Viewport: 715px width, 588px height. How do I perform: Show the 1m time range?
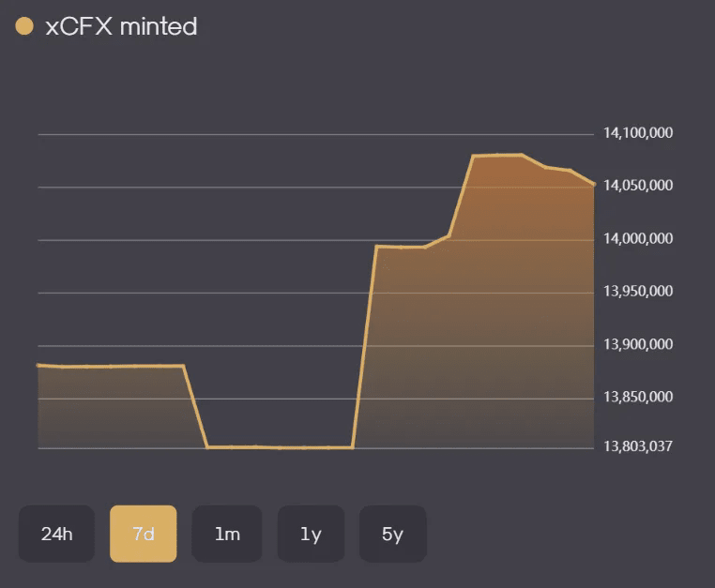(x=227, y=535)
